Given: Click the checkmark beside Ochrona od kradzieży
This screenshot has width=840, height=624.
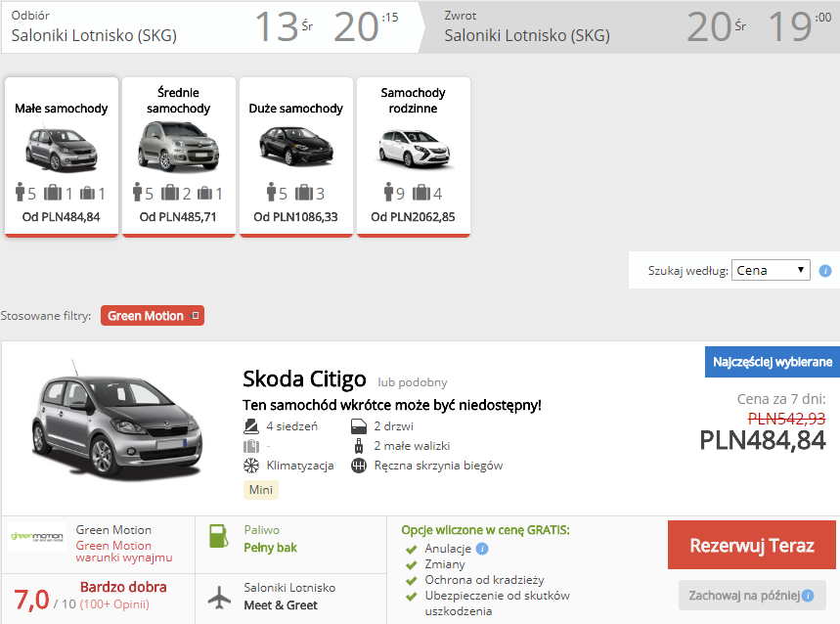Looking at the screenshot, I should (412, 581).
